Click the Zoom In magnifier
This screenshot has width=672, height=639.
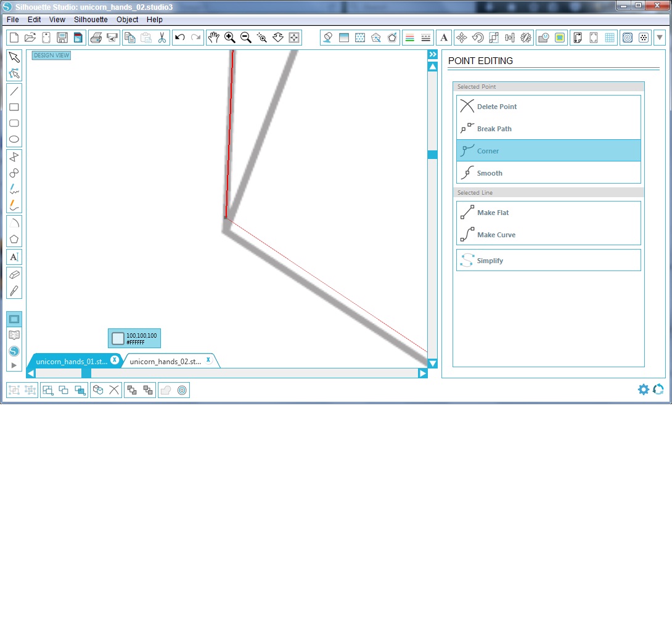coord(230,38)
